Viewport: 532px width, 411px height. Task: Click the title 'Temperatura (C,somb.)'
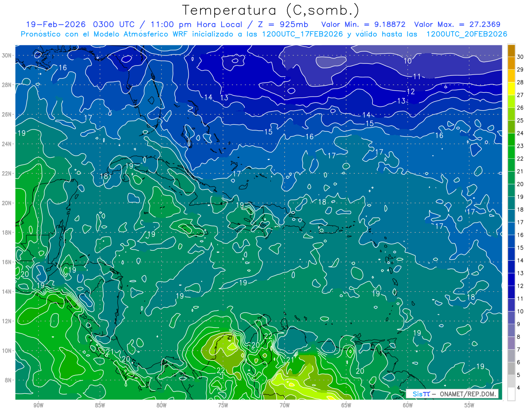pos(271,10)
